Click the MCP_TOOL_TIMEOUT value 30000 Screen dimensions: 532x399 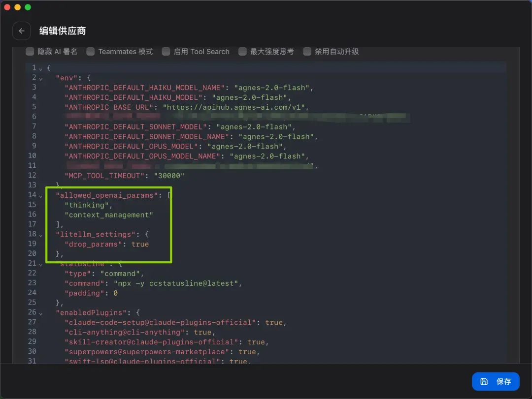[169, 176]
